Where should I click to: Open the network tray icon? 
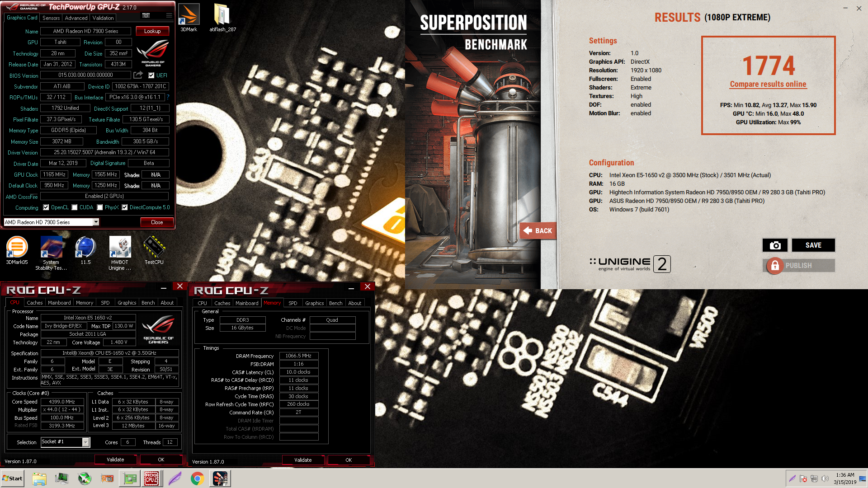(x=814, y=479)
